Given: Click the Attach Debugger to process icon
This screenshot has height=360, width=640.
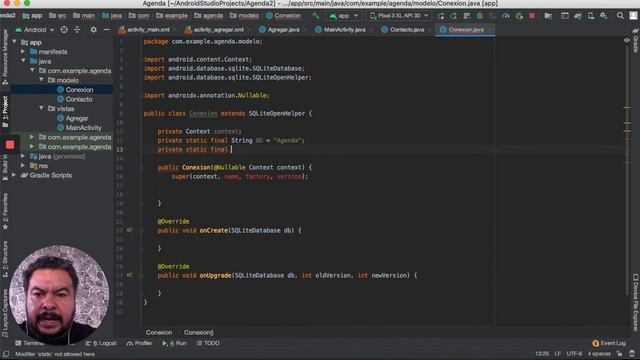Looking at the screenshot, I should (519, 16).
